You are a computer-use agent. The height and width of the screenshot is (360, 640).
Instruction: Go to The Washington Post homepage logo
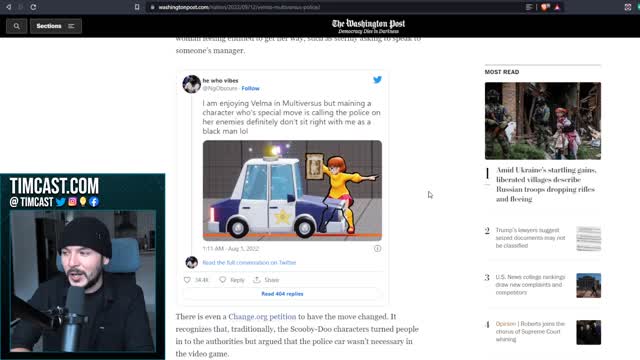pyautogui.click(x=368, y=26)
